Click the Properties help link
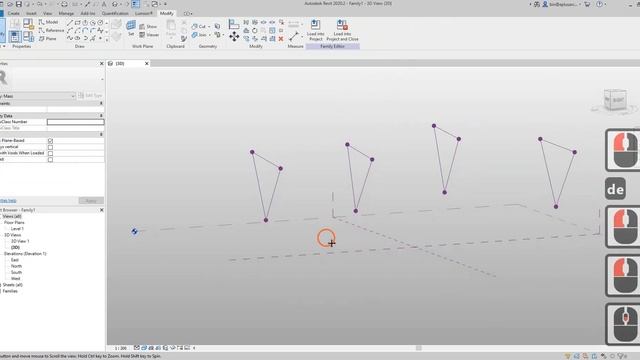Viewport: 640px width, 360px height. [x=8, y=201]
